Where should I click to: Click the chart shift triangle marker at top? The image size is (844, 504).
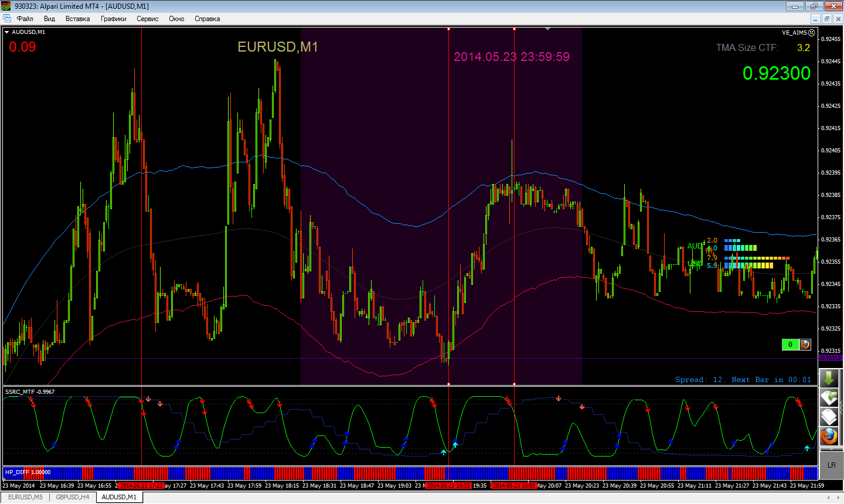[547, 29]
